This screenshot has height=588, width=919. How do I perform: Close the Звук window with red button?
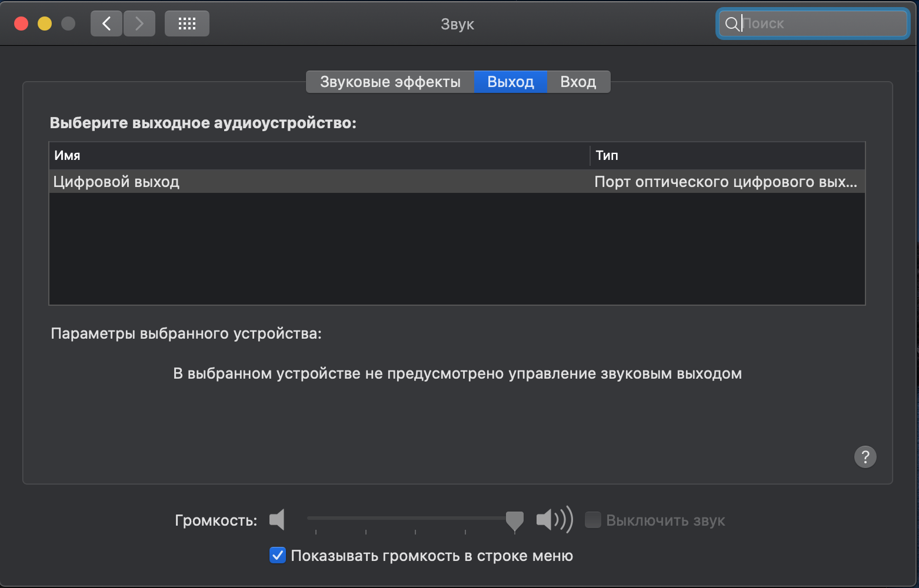coord(21,24)
